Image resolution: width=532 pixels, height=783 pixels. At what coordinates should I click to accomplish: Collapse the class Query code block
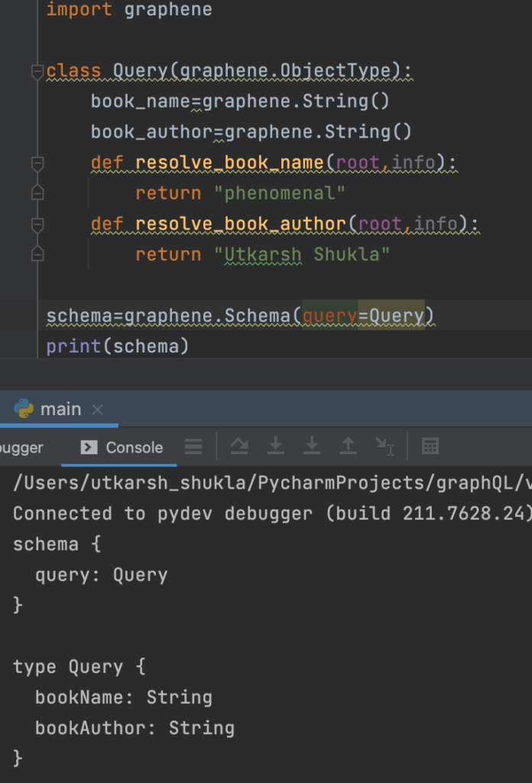click(37, 72)
